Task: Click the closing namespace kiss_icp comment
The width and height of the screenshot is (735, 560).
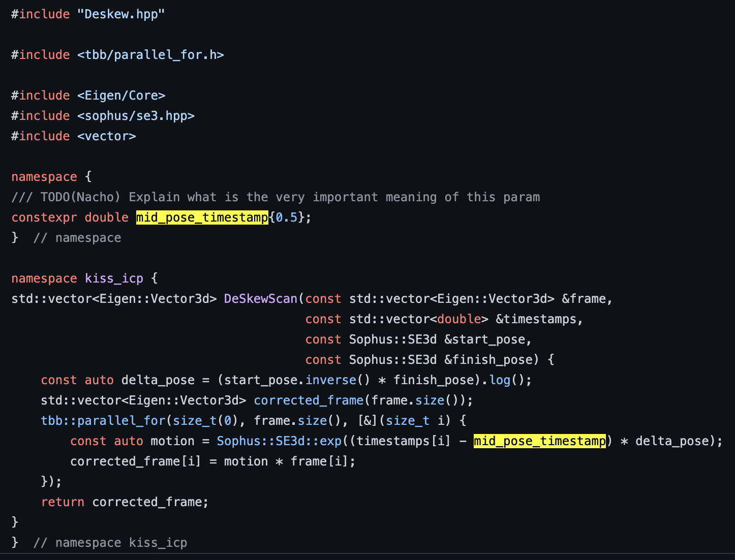Action: click(x=110, y=542)
